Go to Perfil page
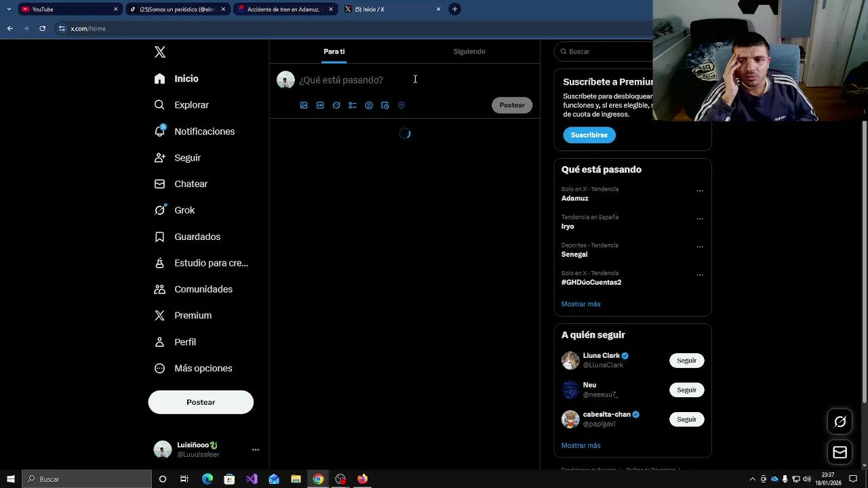This screenshot has height=488, width=868. 176,342
